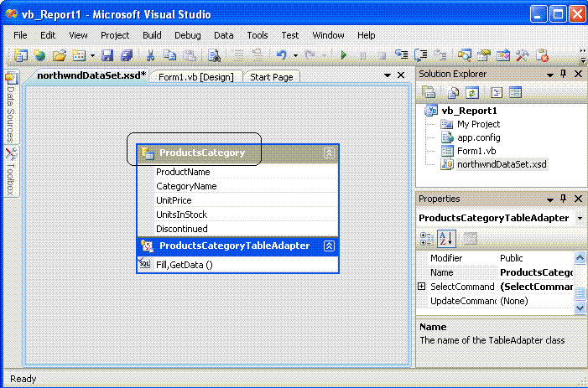This screenshot has width=588, height=388.
Task: Toggle auto-hide pin on Solution Explorer
Action: pyautogui.click(x=563, y=74)
